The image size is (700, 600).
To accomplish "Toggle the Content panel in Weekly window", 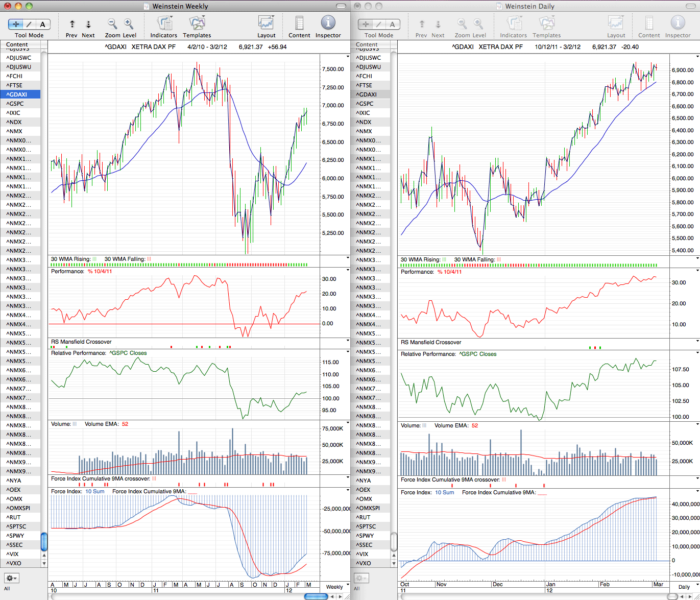I will pos(299,23).
